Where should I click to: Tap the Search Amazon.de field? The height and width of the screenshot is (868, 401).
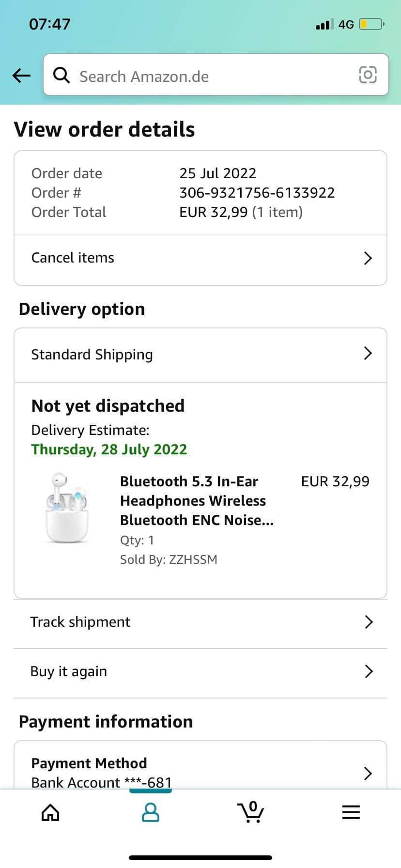coord(208,76)
